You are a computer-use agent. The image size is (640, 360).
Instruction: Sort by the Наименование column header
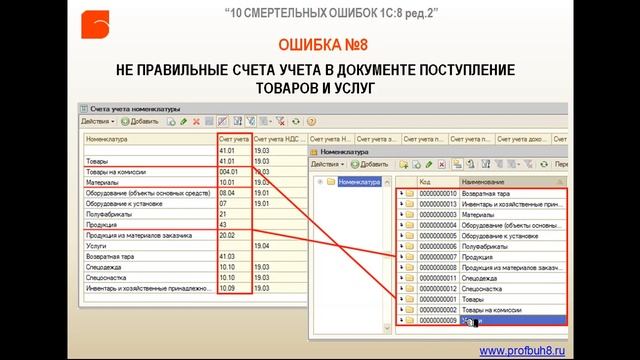pyautogui.click(x=513, y=182)
